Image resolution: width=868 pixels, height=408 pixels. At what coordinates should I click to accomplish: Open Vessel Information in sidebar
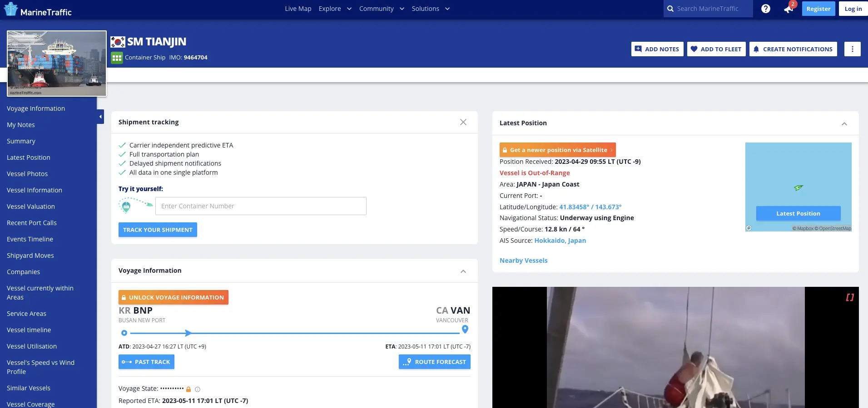(35, 190)
